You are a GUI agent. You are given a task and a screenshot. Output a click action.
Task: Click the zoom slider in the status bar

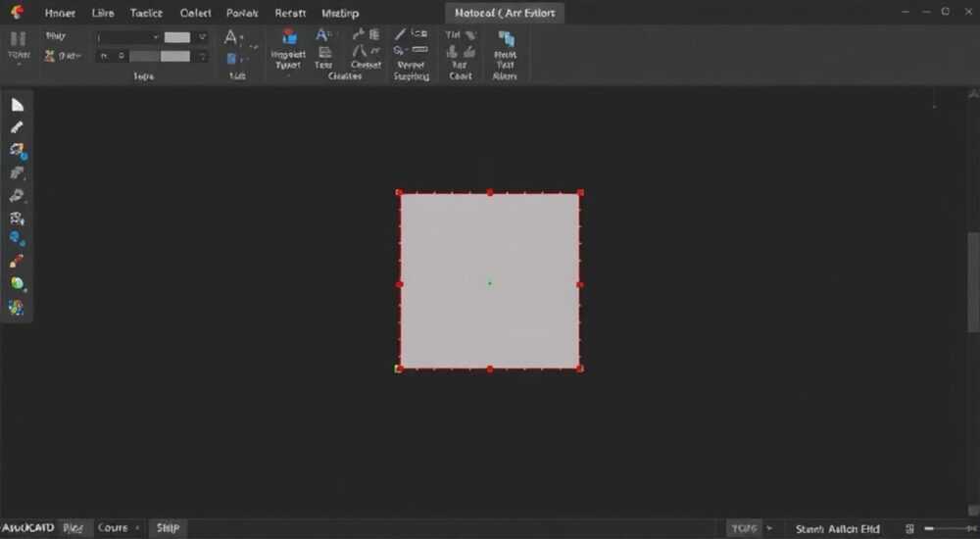[952, 529]
